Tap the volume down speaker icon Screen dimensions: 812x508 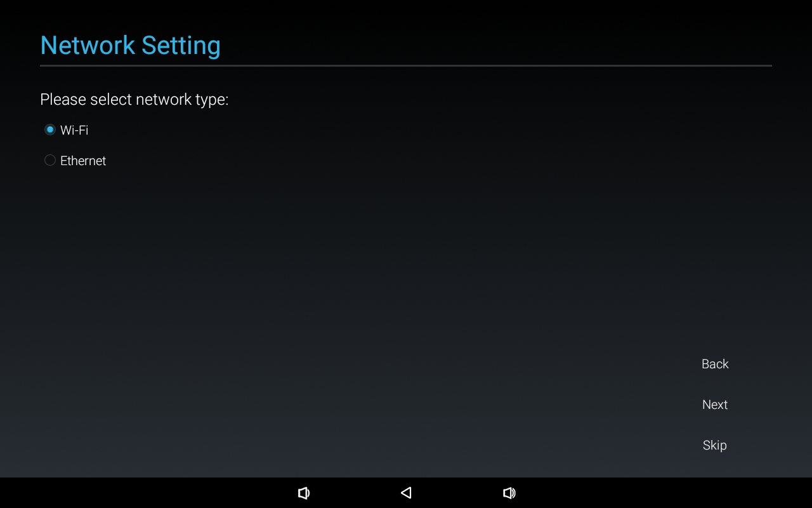(x=304, y=493)
